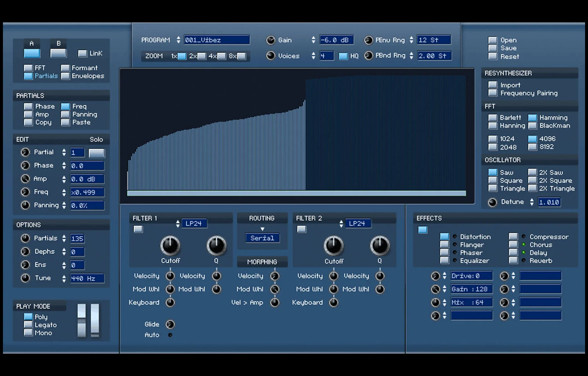Viewport: 588px width, 376px height.
Task: Click the Glide knob
Action: tap(170, 324)
